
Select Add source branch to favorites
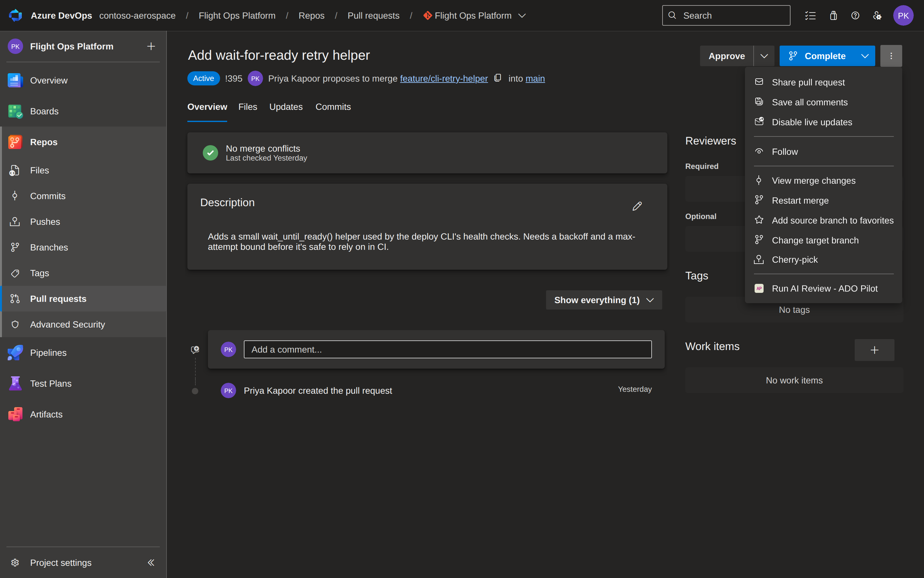click(823, 220)
